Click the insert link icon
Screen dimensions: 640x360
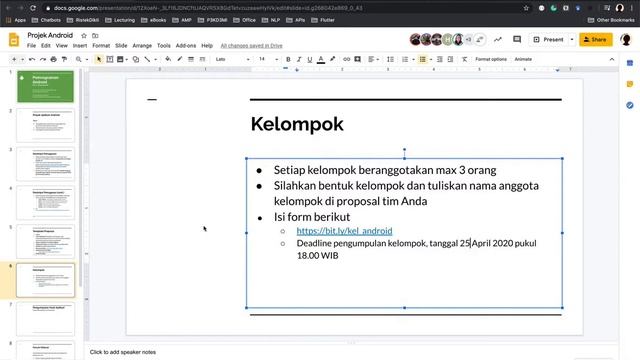tap(347, 60)
